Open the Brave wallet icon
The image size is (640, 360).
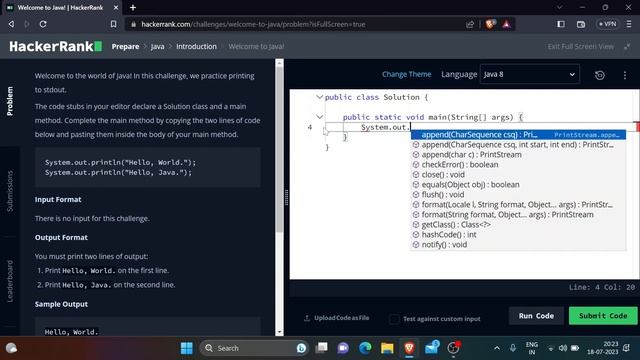(581, 24)
